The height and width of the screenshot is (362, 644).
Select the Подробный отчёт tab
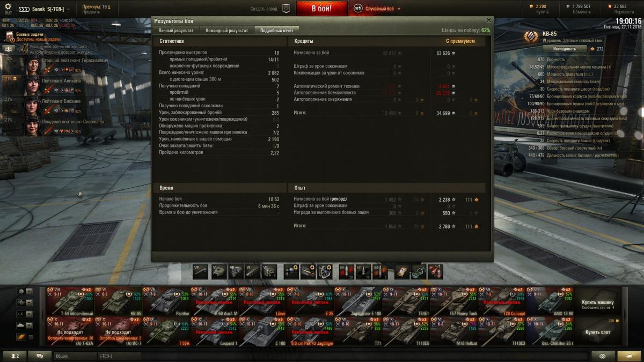point(277,31)
